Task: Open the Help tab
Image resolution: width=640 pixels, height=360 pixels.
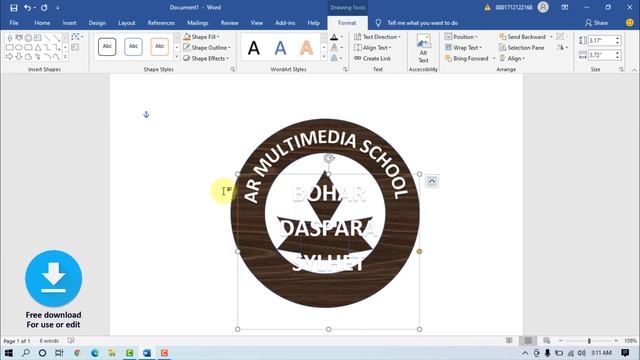Action: (313, 23)
